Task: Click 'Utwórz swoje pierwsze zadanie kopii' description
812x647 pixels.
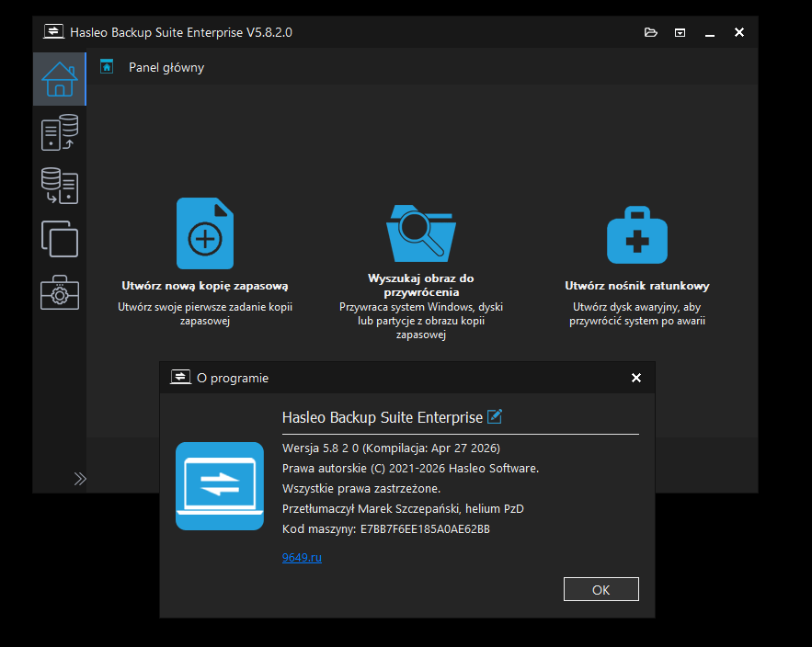Action: click(x=205, y=314)
